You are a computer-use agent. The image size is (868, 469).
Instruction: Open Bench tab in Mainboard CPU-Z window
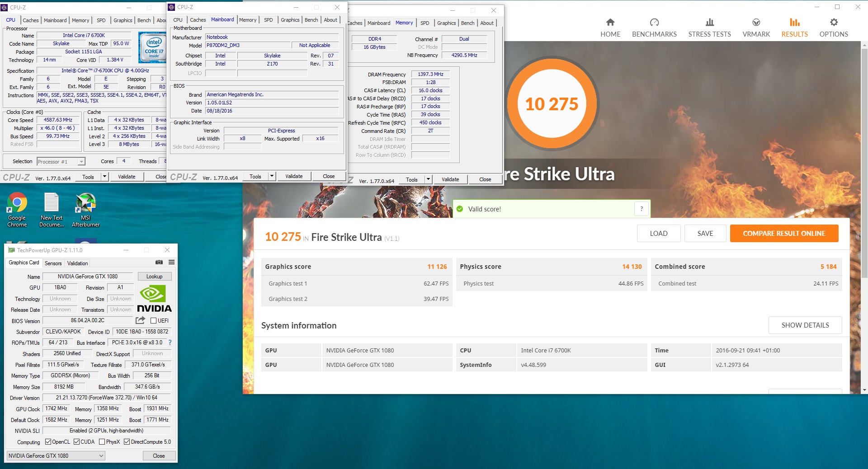[x=311, y=20]
